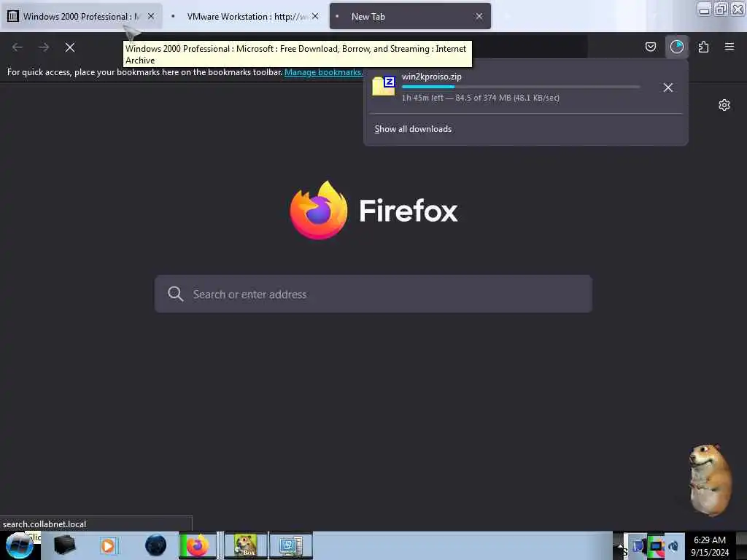Image resolution: width=747 pixels, height=560 pixels.
Task: Select the Firefox taskbar button
Action: point(198,545)
